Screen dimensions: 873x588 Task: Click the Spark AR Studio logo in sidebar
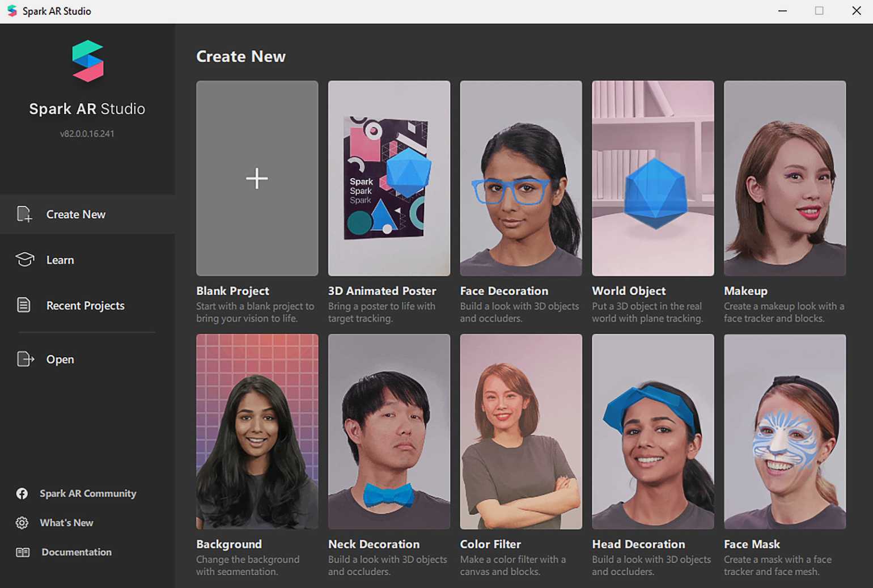(88, 61)
